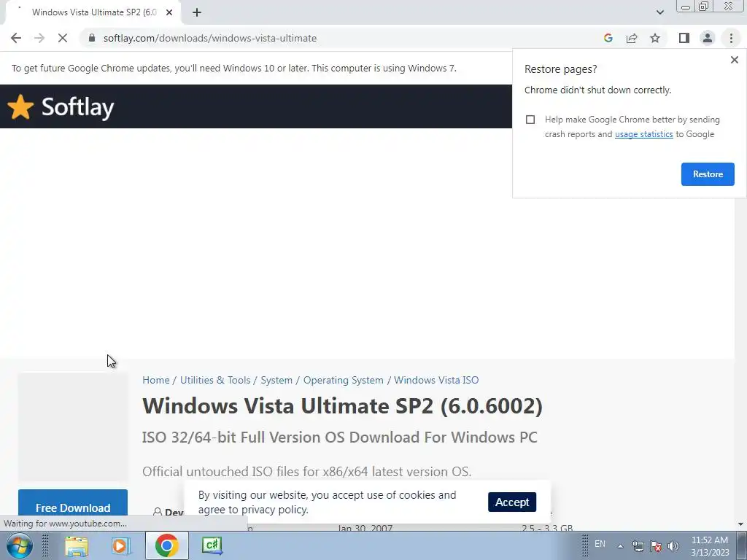Open Operating System breadcrumb link
This screenshot has height=560, width=747.
tap(343, 380)
